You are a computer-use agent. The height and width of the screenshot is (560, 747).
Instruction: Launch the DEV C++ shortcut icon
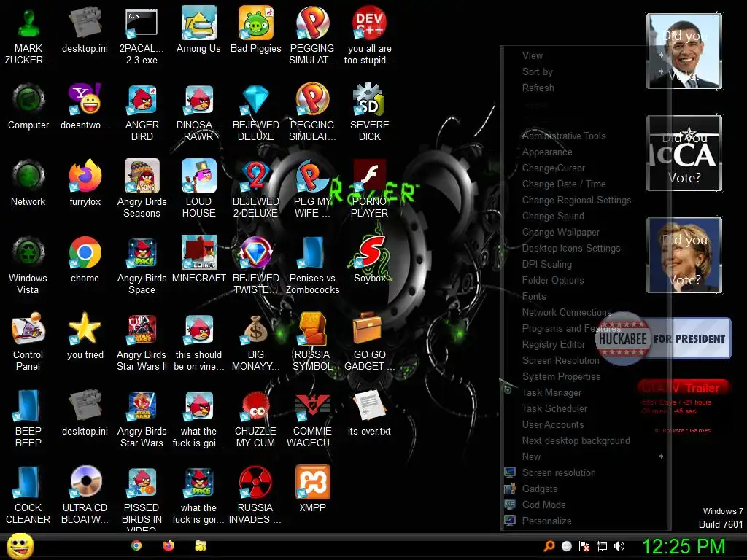[x=370, y=35]
